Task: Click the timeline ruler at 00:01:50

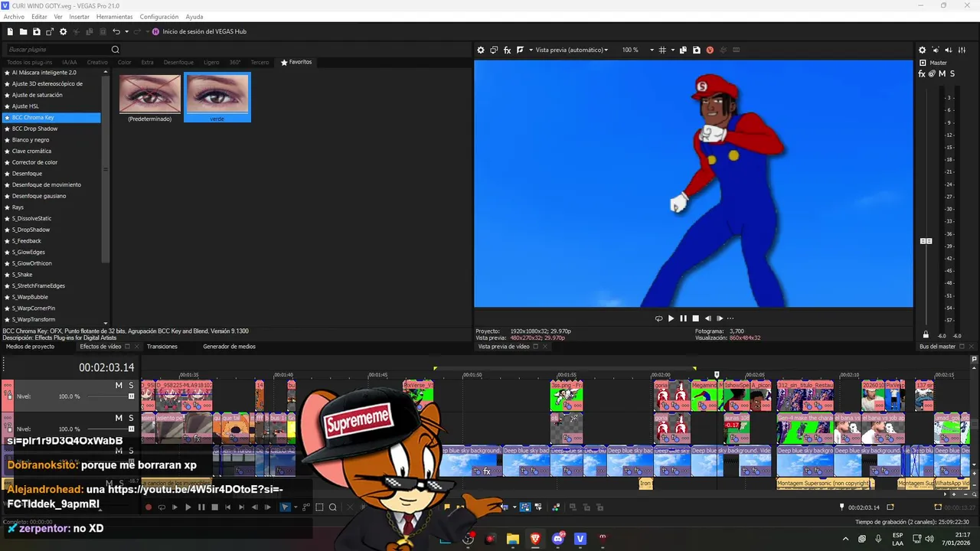Action: coord(472,375)
